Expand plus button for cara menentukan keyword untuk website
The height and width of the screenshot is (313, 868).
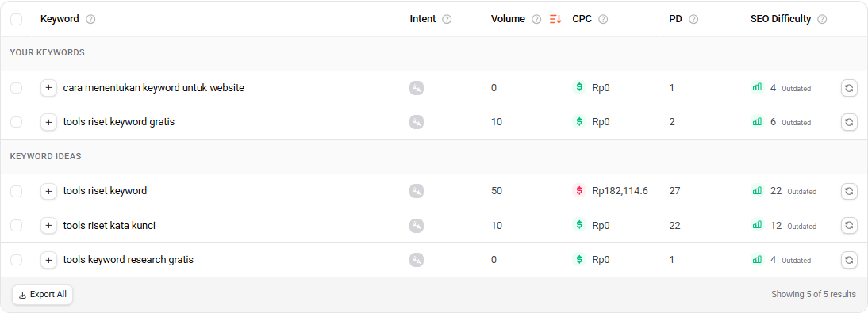[48, 88]
